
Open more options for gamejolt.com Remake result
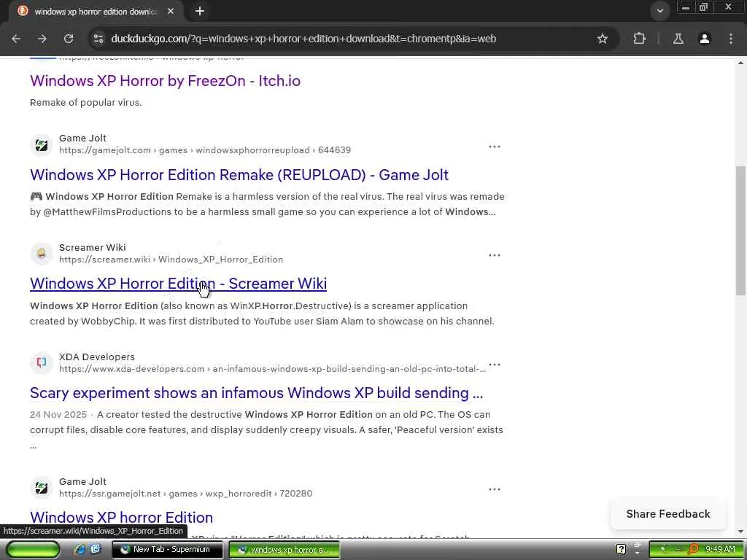point(495,146)
